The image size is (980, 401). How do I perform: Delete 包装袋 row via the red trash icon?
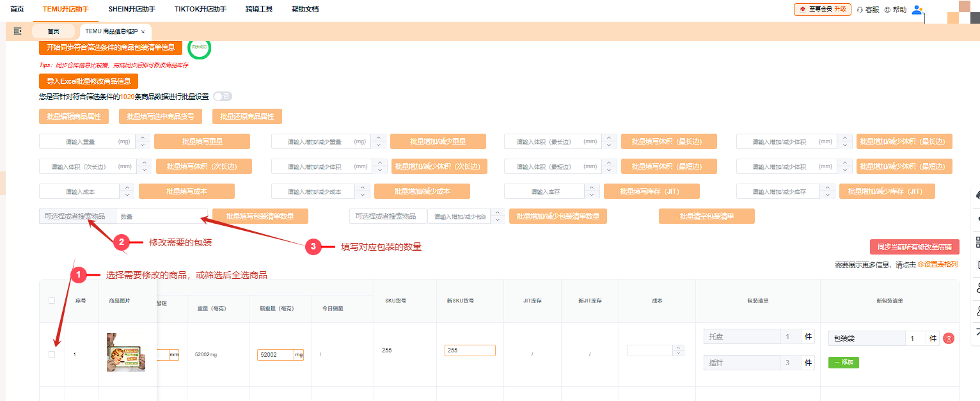pyautogui.click(x=949, y=339)
